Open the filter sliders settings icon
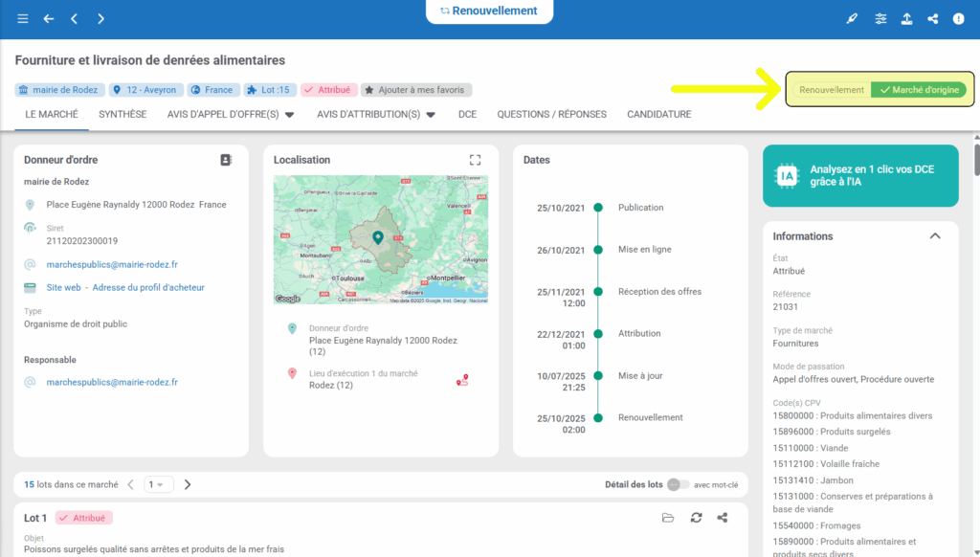Viewport: 980px width, 557px height. (x=880, y=19)
